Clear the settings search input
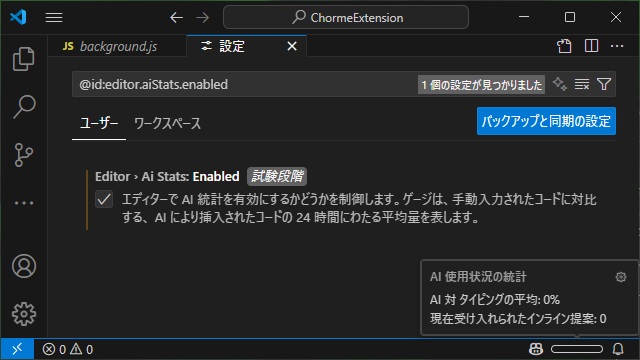This screenshot has height=360, width=640. [582, 84]
